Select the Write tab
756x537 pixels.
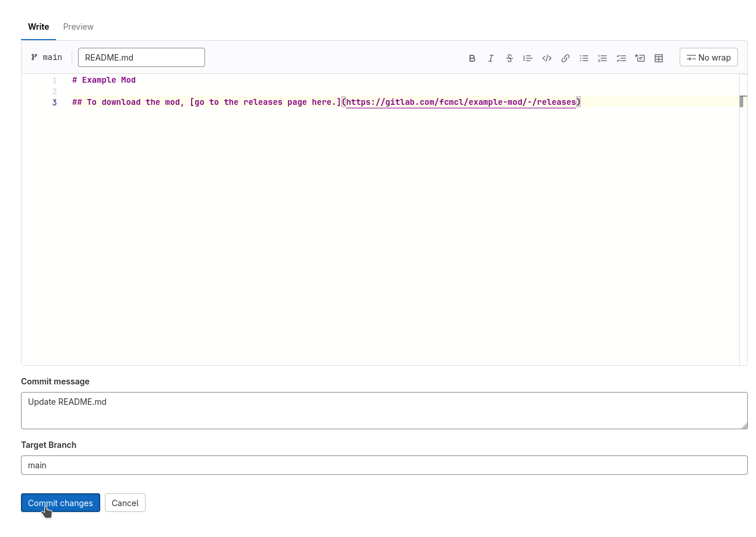coord(38,27)
